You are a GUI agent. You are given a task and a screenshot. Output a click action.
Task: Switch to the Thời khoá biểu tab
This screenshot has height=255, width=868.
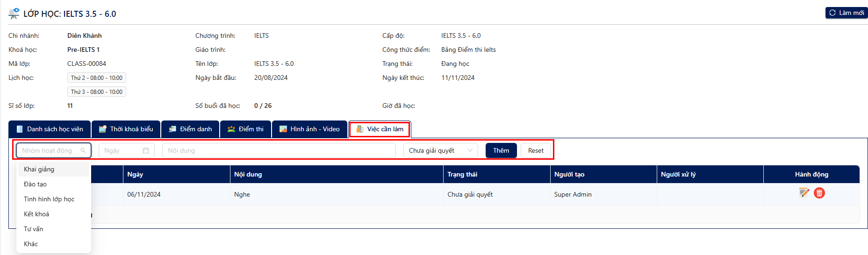click(x=126, y=129)
